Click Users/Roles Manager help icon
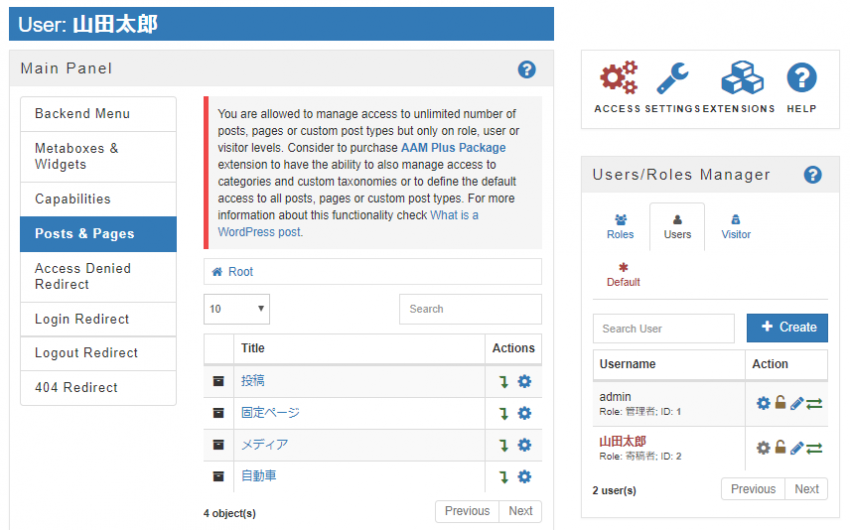This screenshot has width=850, height=530. pos(812,175)
